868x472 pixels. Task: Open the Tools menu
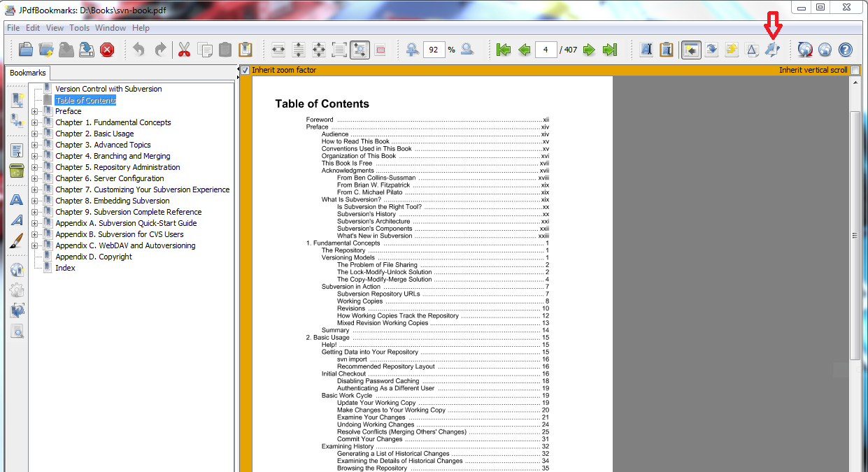(80, 28)
